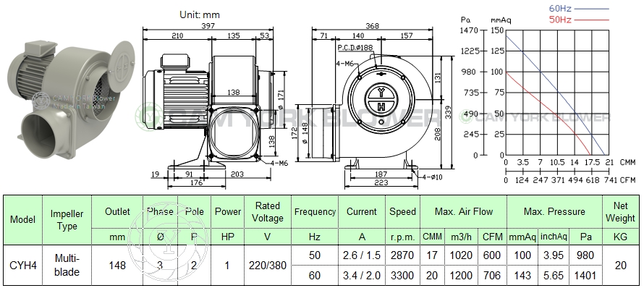Click the 1200 m3/h cell

pos(461,275)
